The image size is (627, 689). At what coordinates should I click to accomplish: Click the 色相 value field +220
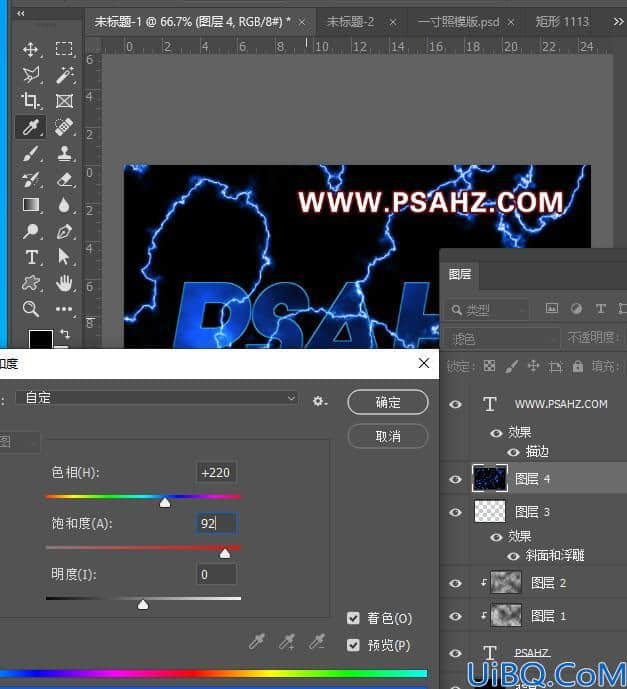tap(216, 473)
